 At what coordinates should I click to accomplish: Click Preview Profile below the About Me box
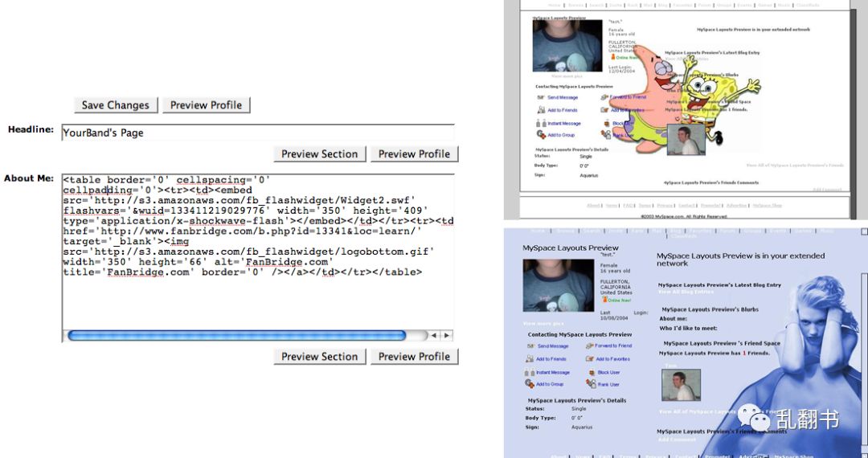tap(414, 357)
